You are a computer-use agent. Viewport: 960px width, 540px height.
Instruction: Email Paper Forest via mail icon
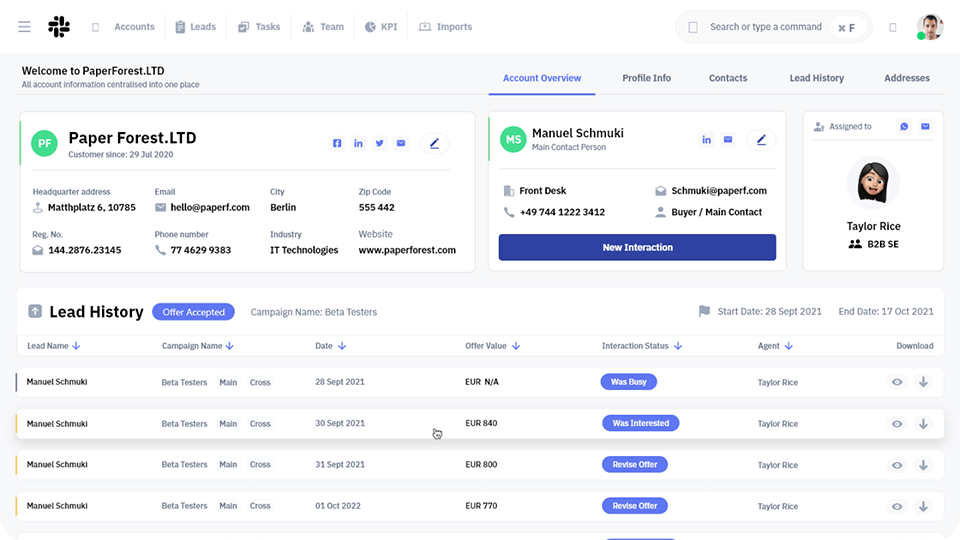point(401,143)
